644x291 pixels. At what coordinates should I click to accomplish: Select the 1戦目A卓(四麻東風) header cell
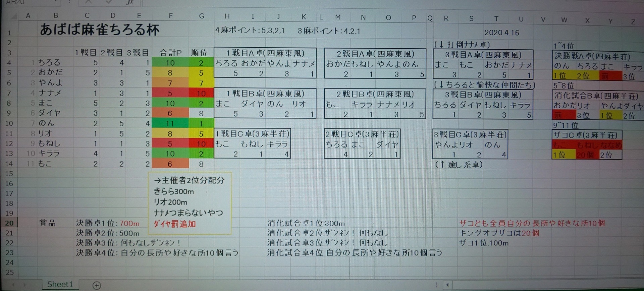coord(265,53)
